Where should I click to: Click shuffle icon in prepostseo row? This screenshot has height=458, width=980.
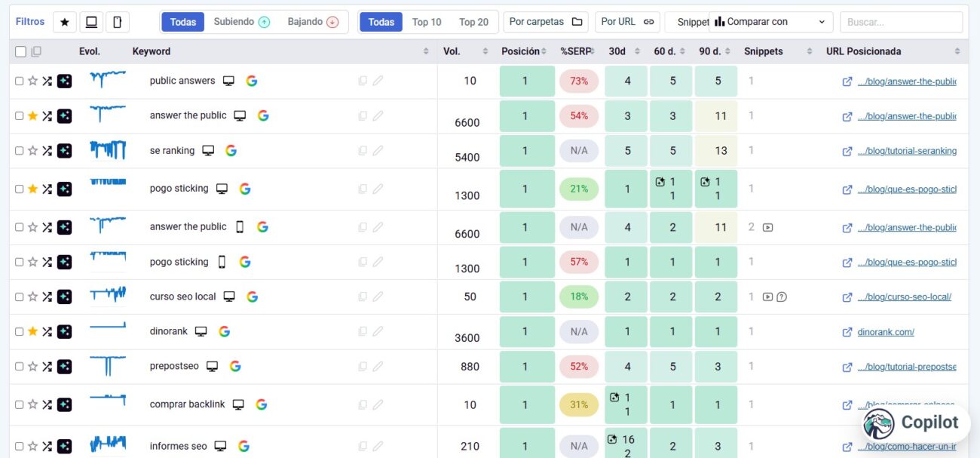point(47,367)
